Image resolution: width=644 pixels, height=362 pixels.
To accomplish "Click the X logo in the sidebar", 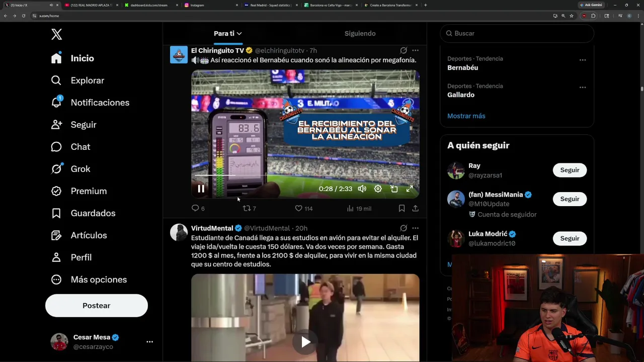I will [x=56, y=34].
